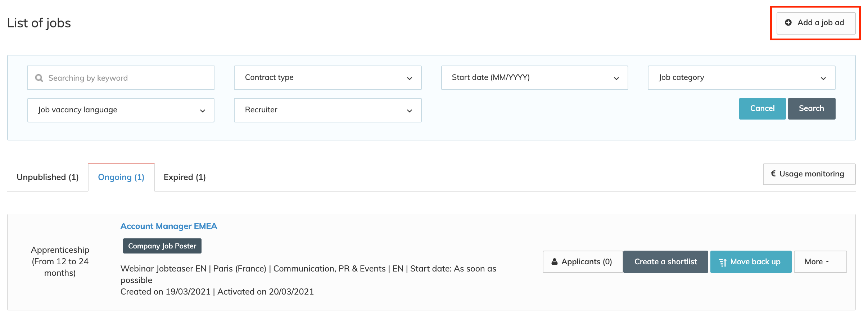Click the Company Job Poster badge
The height and width of the screenshot is (332, 868).
tap(162, 246)
